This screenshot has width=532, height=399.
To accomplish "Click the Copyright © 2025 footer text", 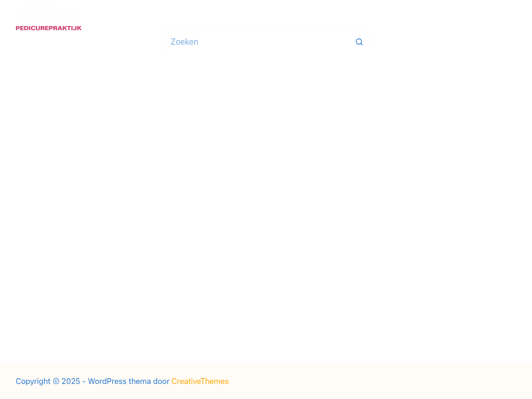I will coord(48,381).
